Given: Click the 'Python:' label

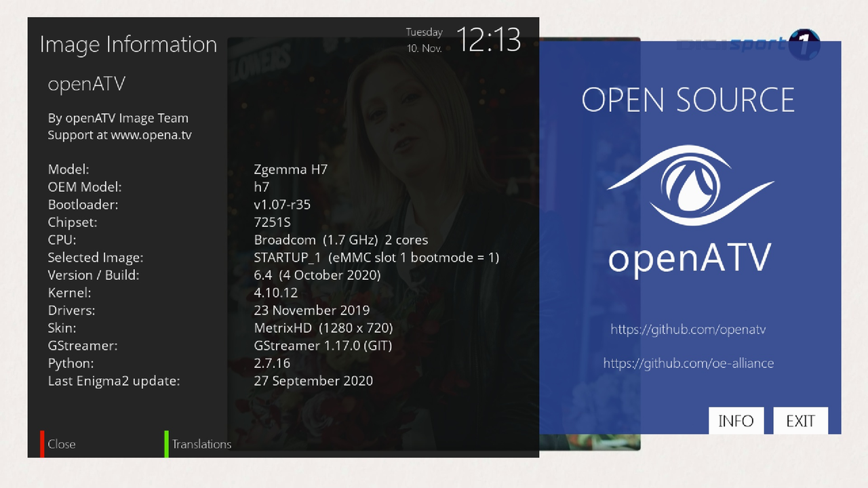Looking at the screenshot, I should (71, 363).
